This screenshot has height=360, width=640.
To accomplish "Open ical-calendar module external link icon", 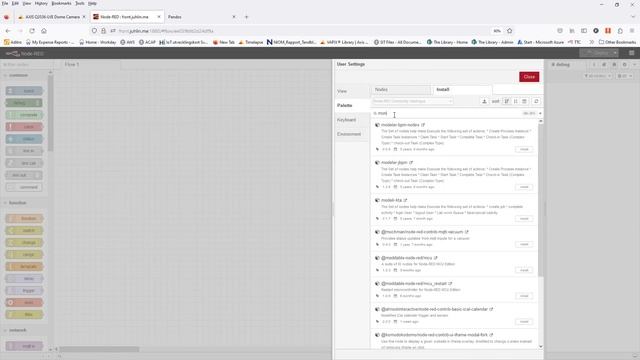I will pyautogui.click(x=491, y=309).
